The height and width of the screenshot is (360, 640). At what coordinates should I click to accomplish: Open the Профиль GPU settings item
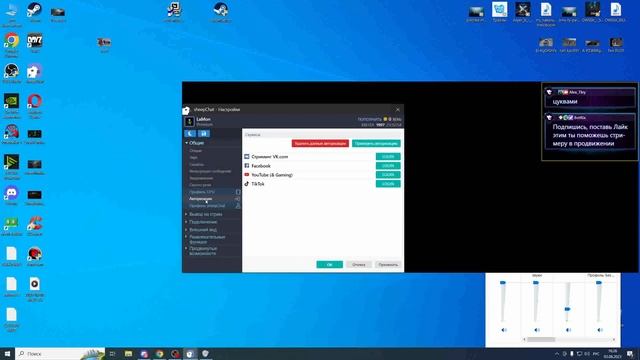202,192
